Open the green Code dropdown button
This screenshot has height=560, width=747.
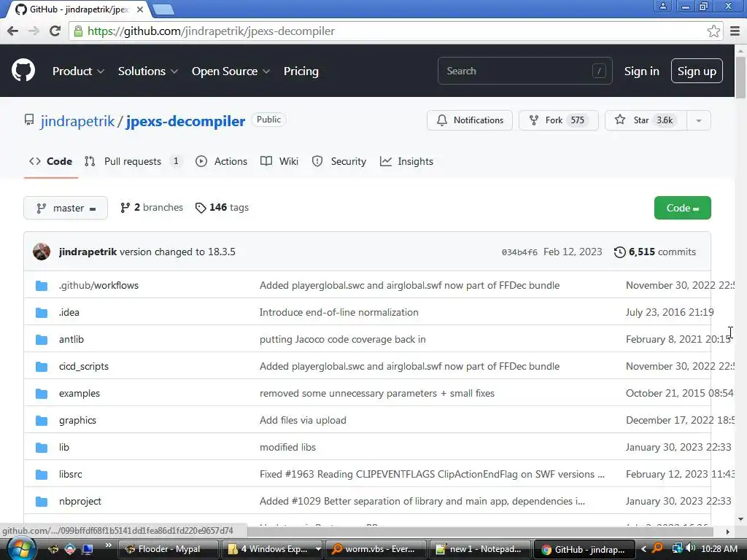pyautogui.click(x=682, y=208)
